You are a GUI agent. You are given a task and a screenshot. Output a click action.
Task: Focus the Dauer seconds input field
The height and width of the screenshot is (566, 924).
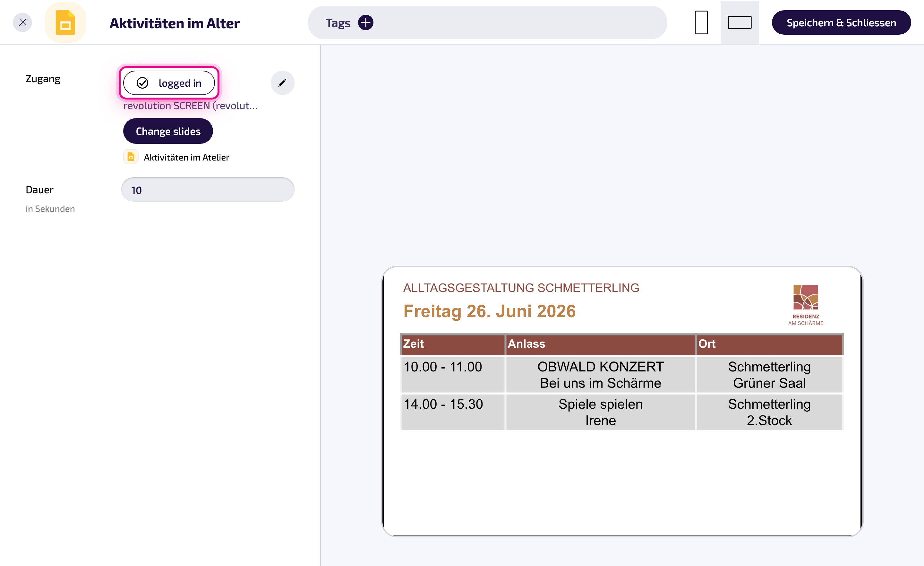pos(208,190)
